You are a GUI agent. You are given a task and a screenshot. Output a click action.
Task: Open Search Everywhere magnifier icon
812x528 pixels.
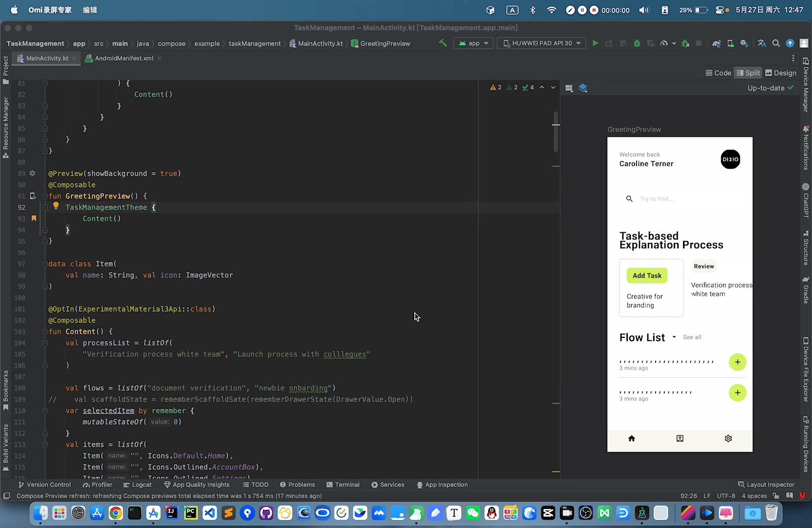pyautogui.click(x=776, y=43)
